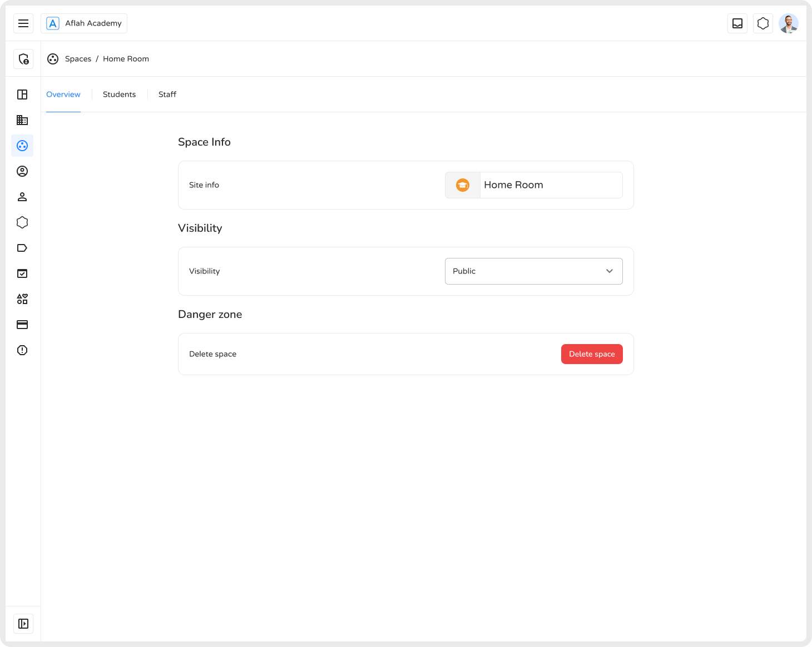Expand the sidebar panel toggle

pyautogui.click(x=23, y=624)
